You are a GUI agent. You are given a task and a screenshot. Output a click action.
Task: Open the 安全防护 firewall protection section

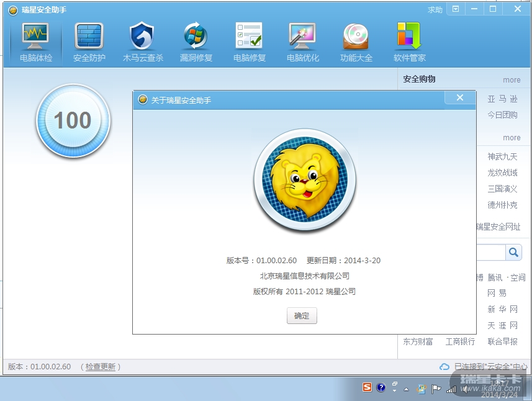click(x=89, y=43)
